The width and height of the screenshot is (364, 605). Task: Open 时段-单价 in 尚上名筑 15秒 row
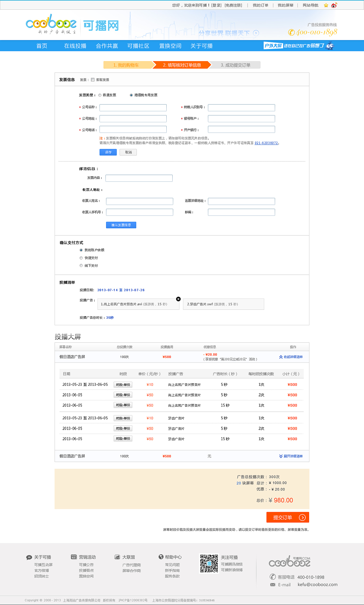[x=123, y=405]
